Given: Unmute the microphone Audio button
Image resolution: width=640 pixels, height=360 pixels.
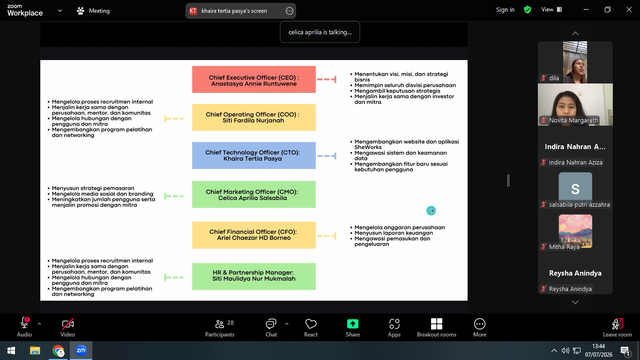Looking at the screenshot, I should 24,327.
